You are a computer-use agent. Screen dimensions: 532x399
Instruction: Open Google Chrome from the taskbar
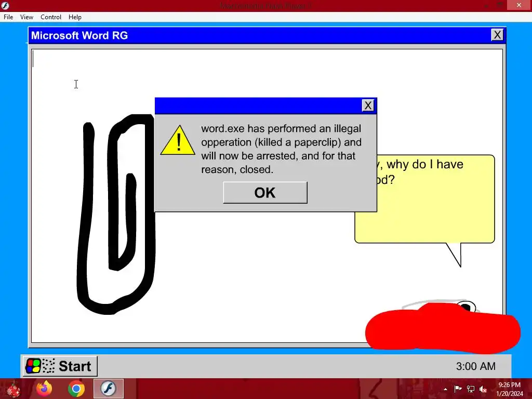pos(76,389)
